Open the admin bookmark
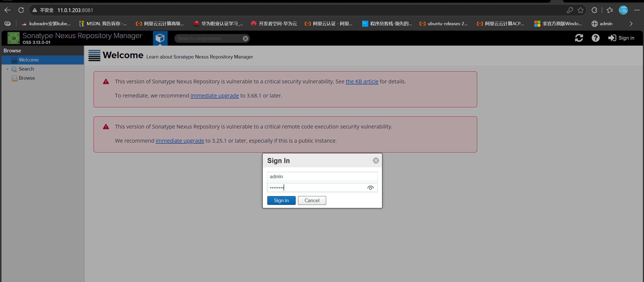 (602, 24)
